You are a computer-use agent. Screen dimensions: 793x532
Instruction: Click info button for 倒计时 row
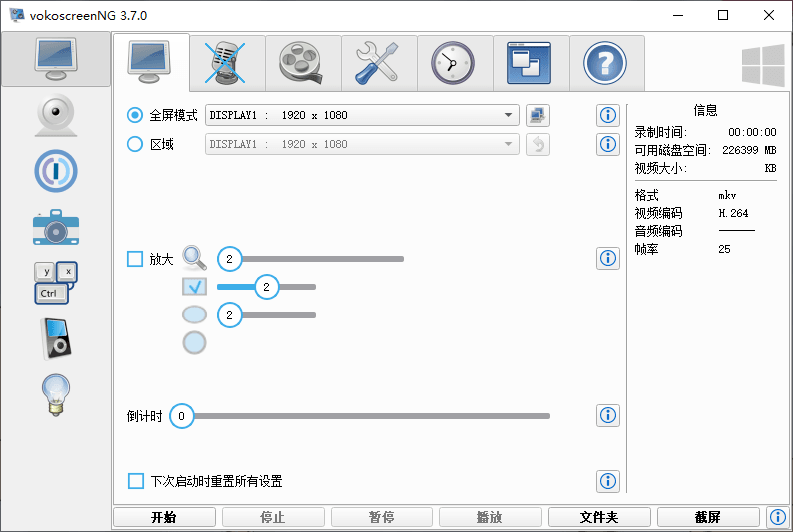(x=608, y=415)
